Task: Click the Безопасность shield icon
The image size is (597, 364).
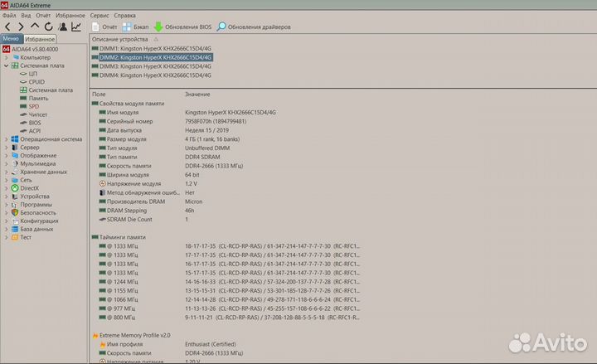Action: tap(15, 213)
